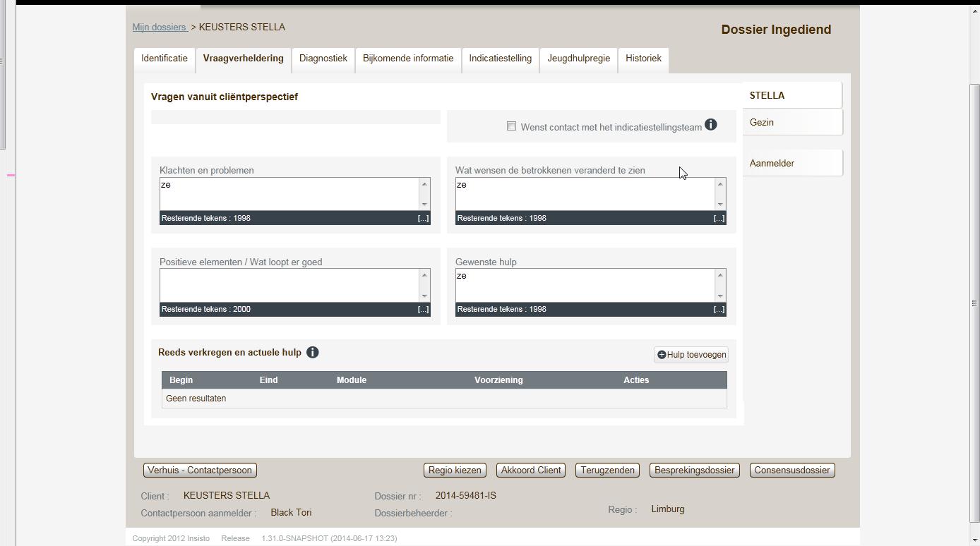
Task: Click info icon beside Reeds verkregen en actuele hulp
Action: pos(313,352)
